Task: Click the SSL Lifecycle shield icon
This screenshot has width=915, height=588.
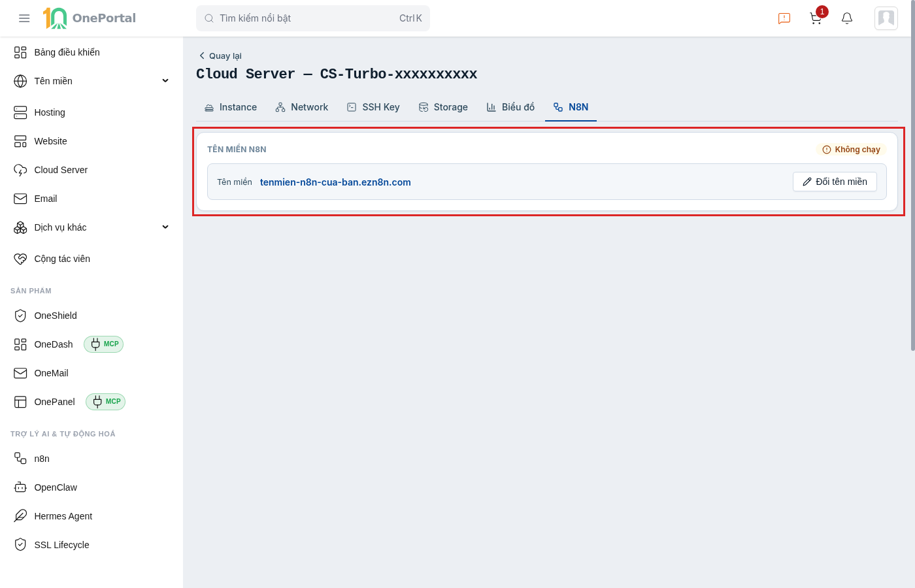Action: (x=20, y=545)
